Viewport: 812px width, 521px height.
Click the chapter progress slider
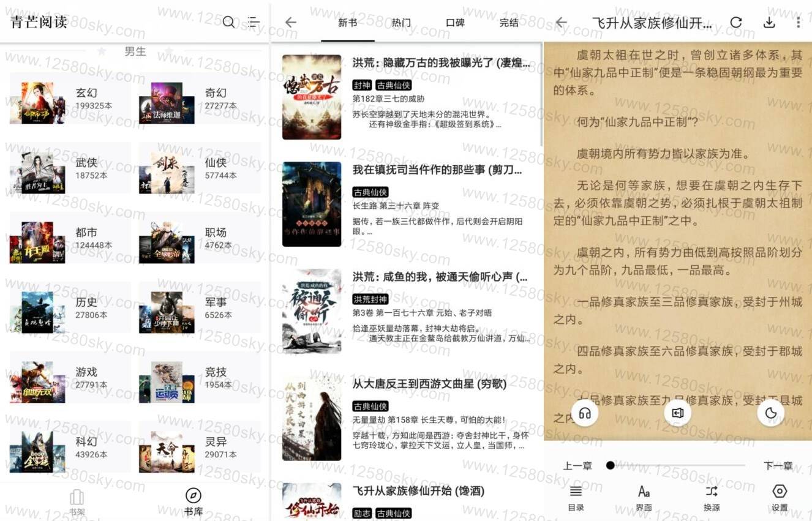coord(677,465)
